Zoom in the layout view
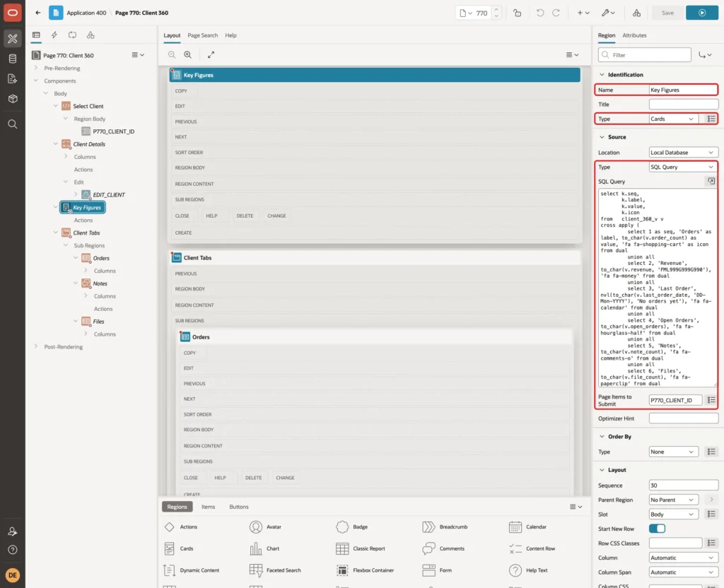 [188, 54]
